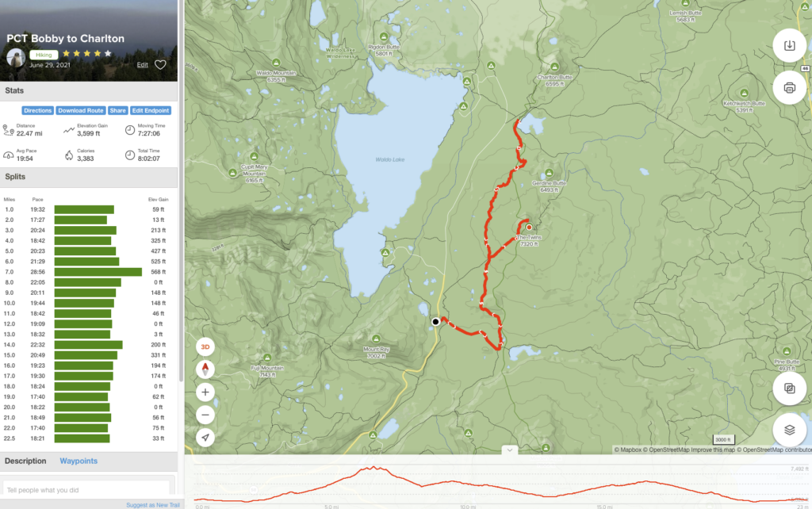Zoom in with the plus button
812x509 pixels.
tap(205, 392)
